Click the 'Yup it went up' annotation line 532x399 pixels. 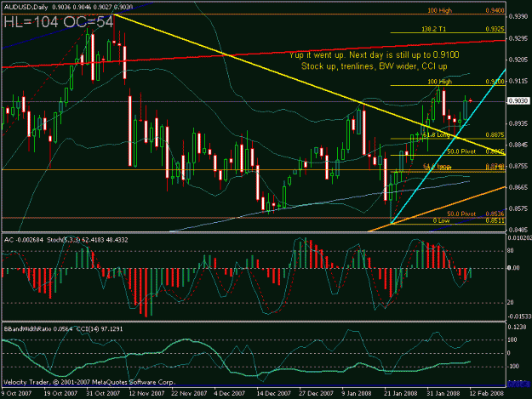374,55
